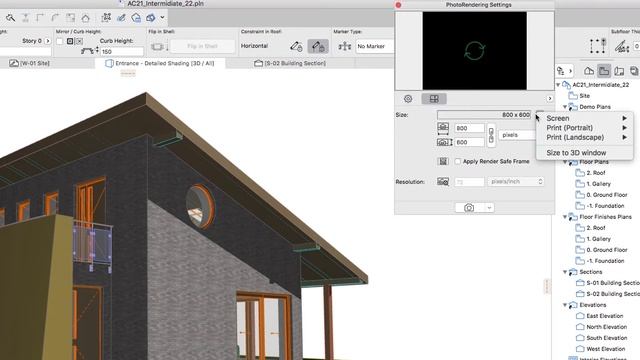Viewport: 640px width, 360px height.
Task: Toggle Apply Render Safe Frame checkbox
Action: [458, 161]
